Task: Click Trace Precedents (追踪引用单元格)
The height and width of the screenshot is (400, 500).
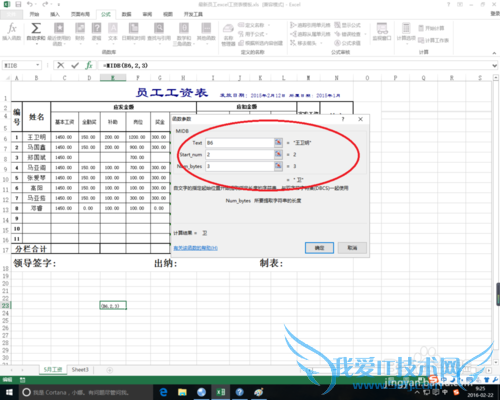Action: (x=310, y=25)
